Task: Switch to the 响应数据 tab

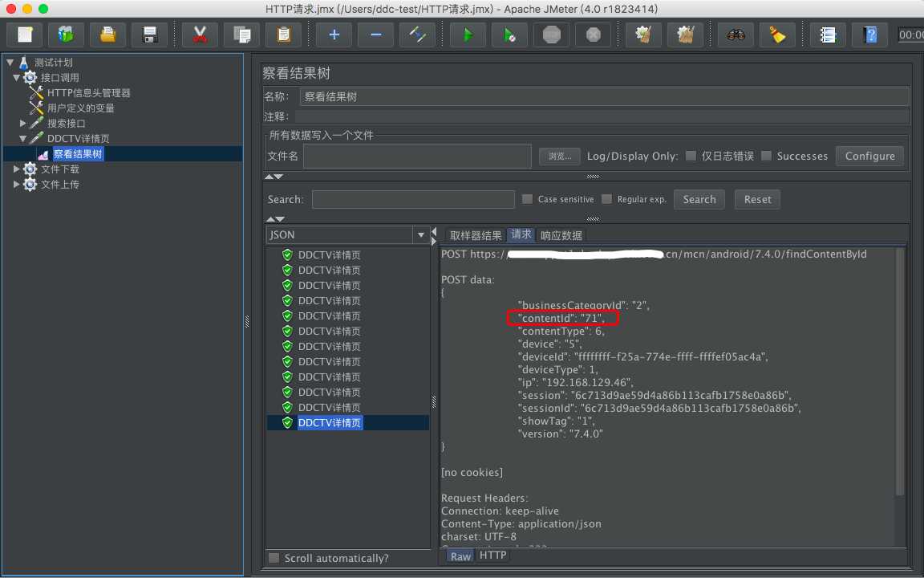Action: pyautogui.click(x=561, y=235)
